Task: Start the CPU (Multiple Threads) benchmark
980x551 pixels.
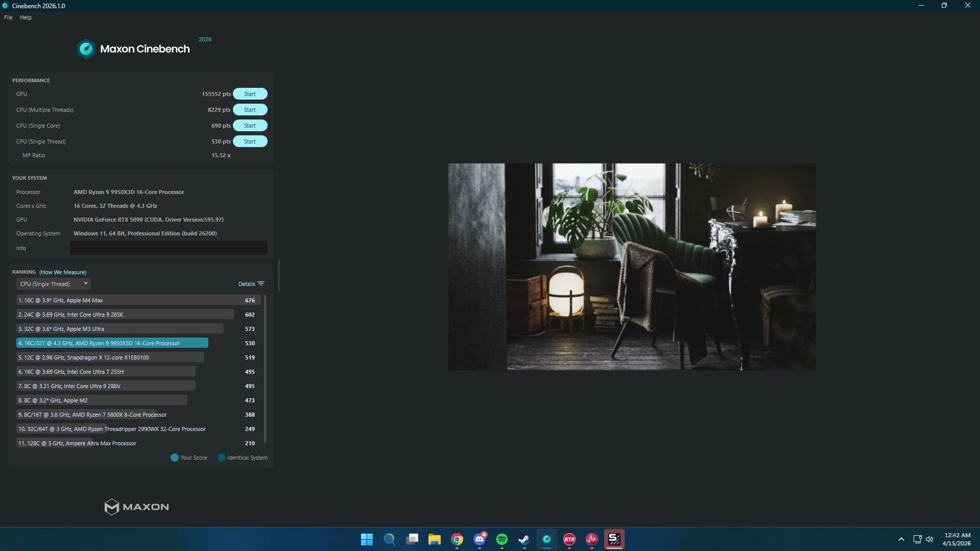Action: tap(250, 110)
